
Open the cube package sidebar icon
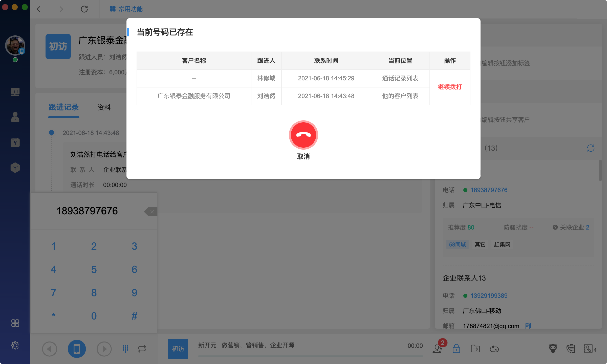tap(15, 168)
